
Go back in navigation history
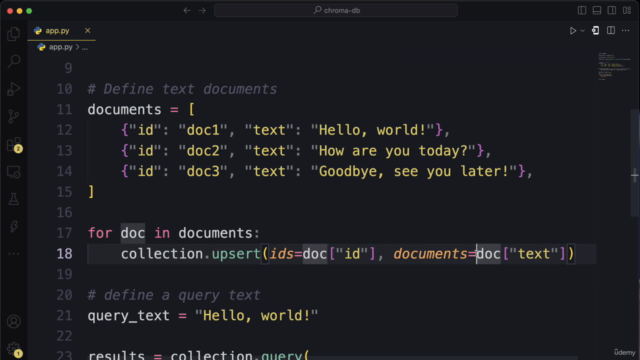coord(187,11)
